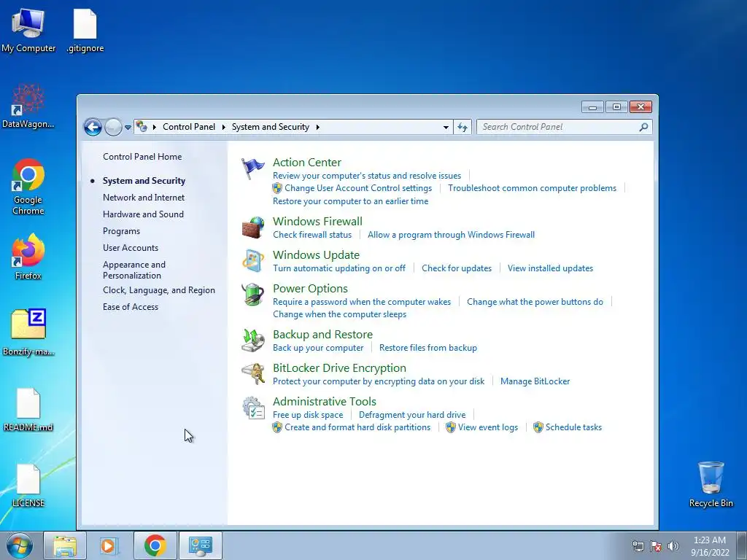Open Allow a program through Windows Firewall

[x=451, y=235]
